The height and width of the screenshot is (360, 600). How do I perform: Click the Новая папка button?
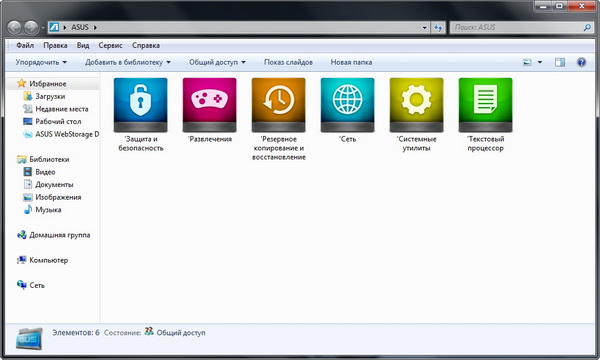[x=351, y=62]
